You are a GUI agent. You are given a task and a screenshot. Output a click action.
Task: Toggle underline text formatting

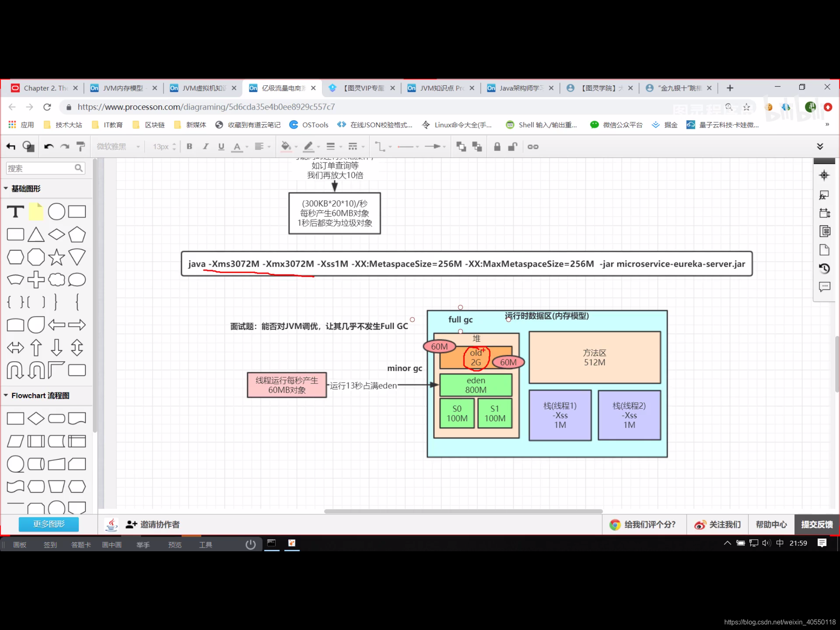[221, 146]
